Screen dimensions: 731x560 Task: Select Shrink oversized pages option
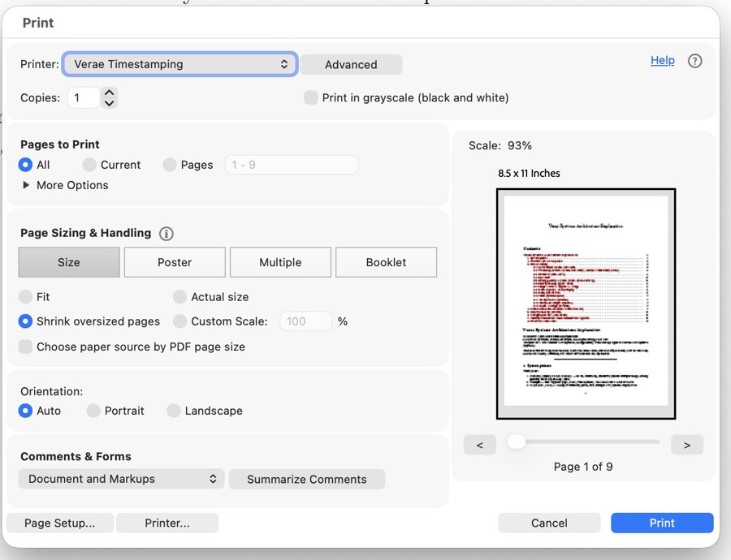(x=25, y=321)
